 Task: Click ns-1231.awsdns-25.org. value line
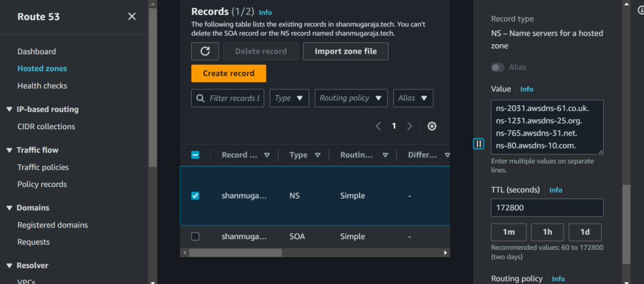tap(539, 122)
